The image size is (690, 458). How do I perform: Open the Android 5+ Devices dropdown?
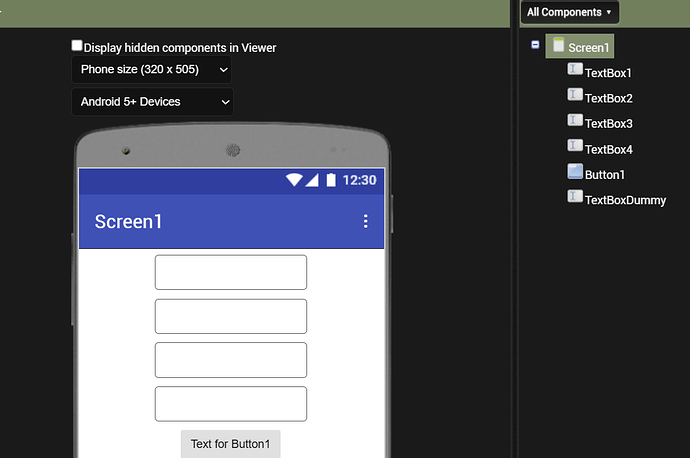pyautogui.click(x=152, y=102)
